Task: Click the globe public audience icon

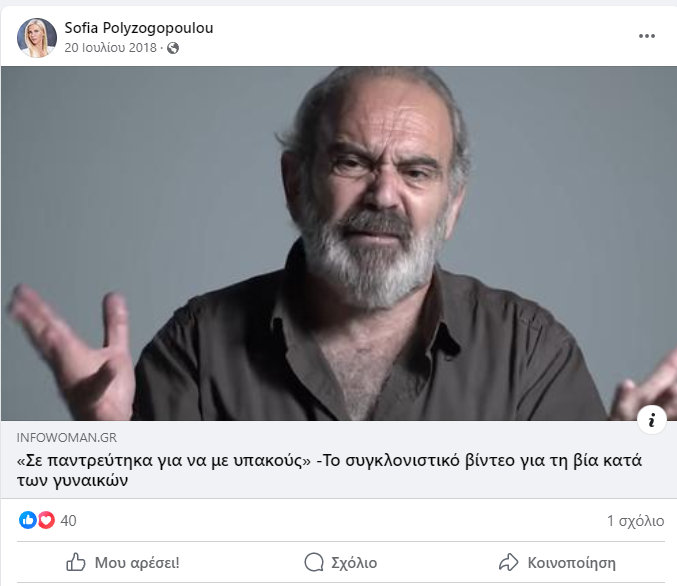Action: pyautogui.click(x=173, y=48)
